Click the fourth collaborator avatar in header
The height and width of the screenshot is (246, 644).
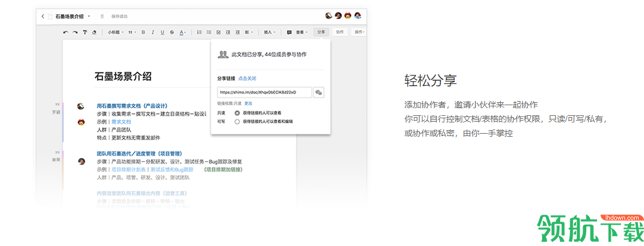(358, 15)
